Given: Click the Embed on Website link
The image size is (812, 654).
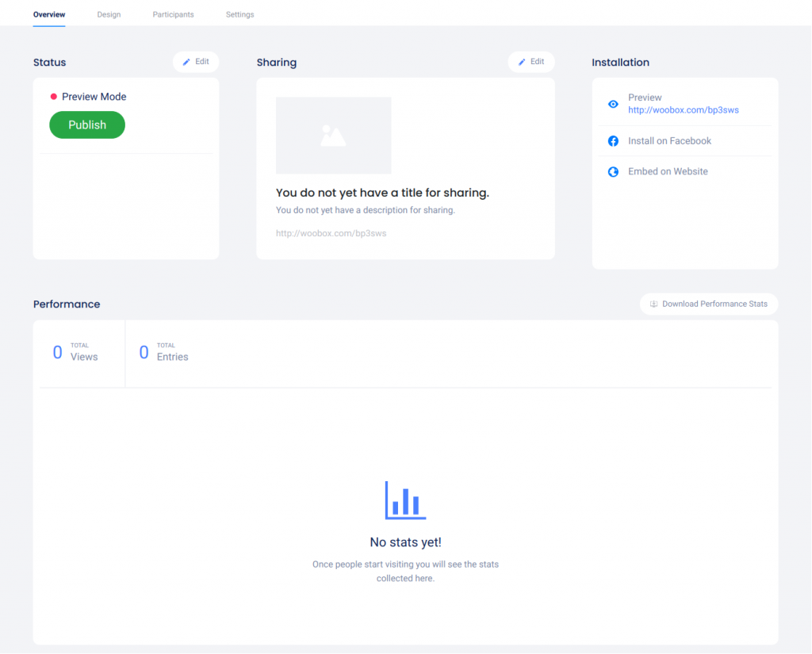Looking at the screenshot, I should pyautogui.click(x=668, y=171).
